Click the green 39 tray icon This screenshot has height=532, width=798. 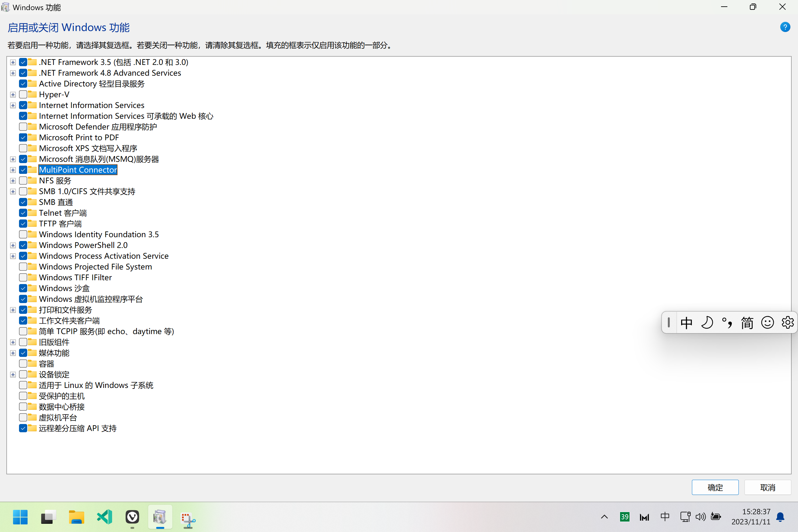(624, 517)
